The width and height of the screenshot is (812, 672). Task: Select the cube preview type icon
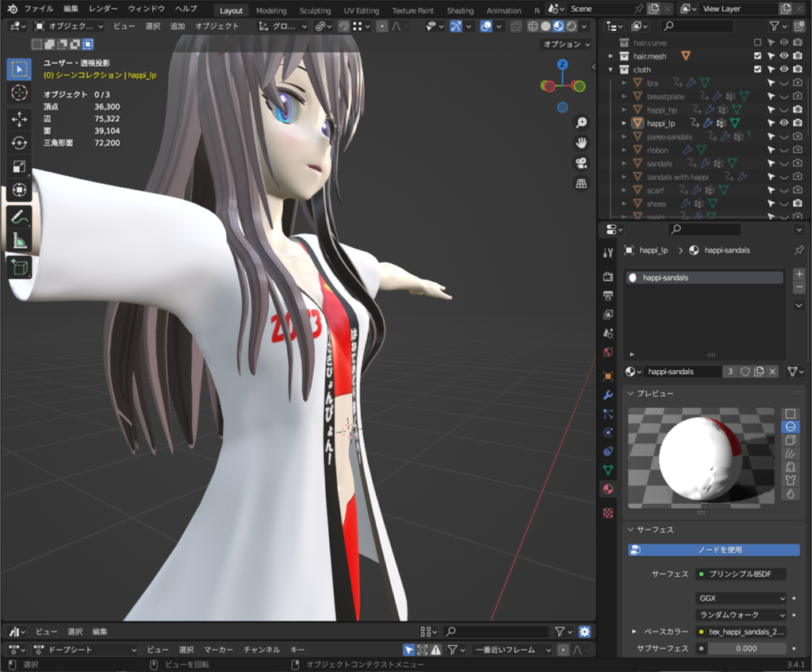pos(791,440)
